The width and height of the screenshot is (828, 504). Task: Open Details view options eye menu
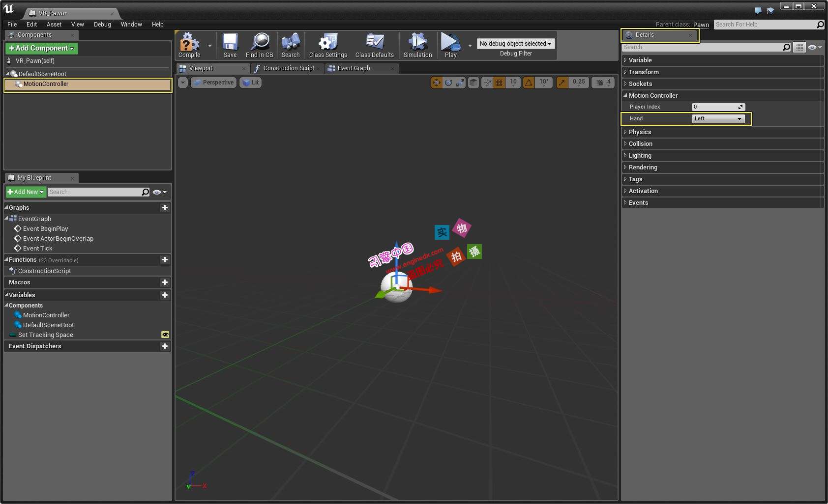[x=815, y=47]
